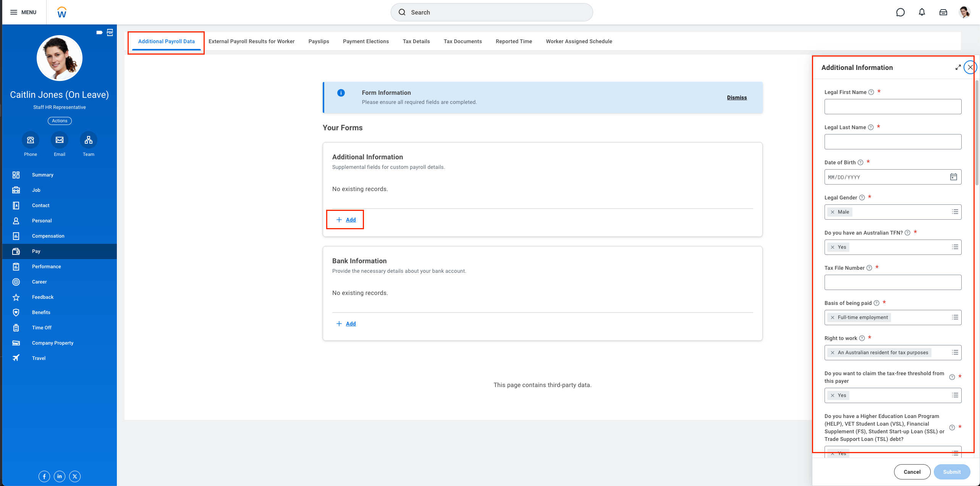Cancel the Additional Information form
Image resolution: width=980 pixels, height=486 pixels.
click(x=912, y=472)
